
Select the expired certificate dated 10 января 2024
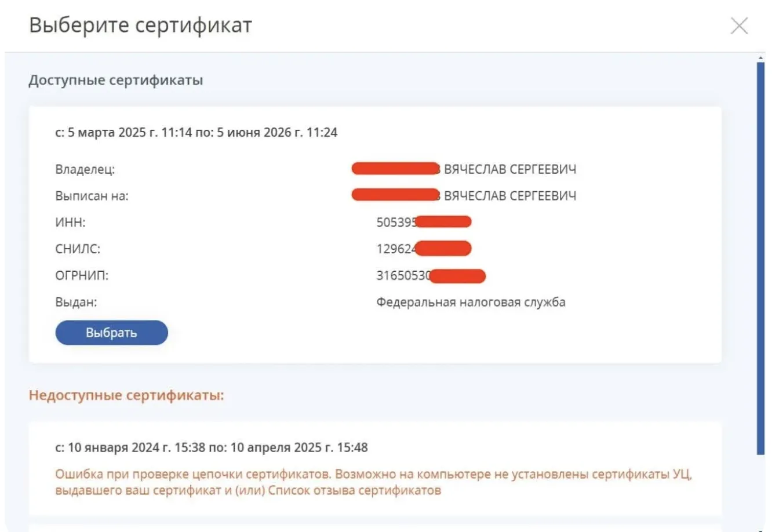tap(211, 447)
